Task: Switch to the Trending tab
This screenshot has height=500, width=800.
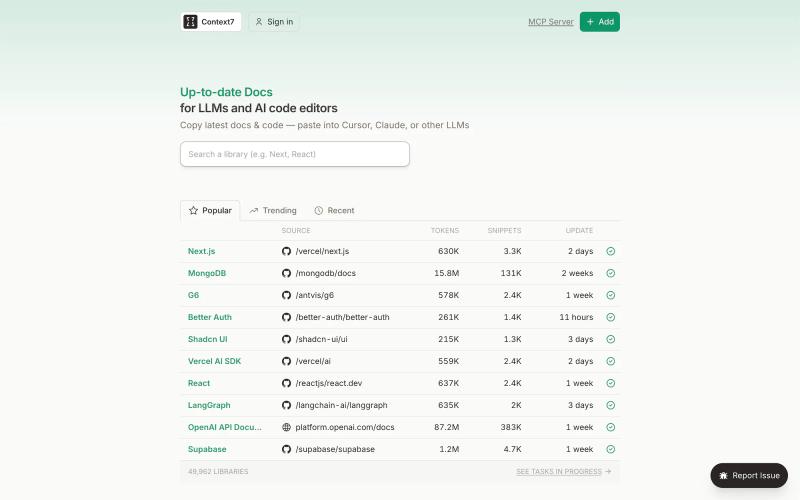Action: pos(273,210)
